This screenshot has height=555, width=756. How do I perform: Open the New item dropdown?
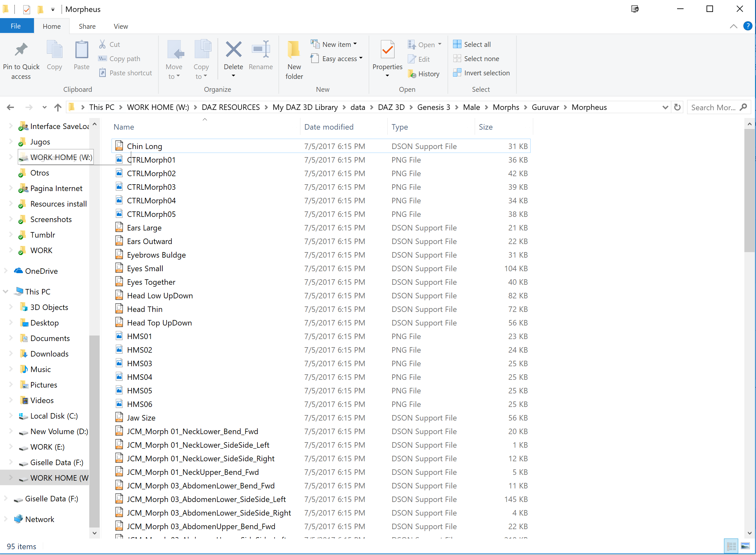(337, 44)
